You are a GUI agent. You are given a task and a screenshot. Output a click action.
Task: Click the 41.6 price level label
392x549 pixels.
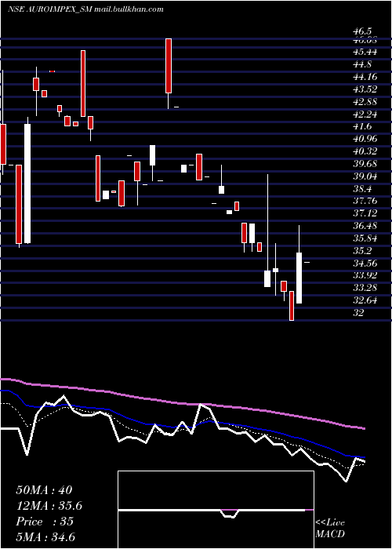coord(362,126)
